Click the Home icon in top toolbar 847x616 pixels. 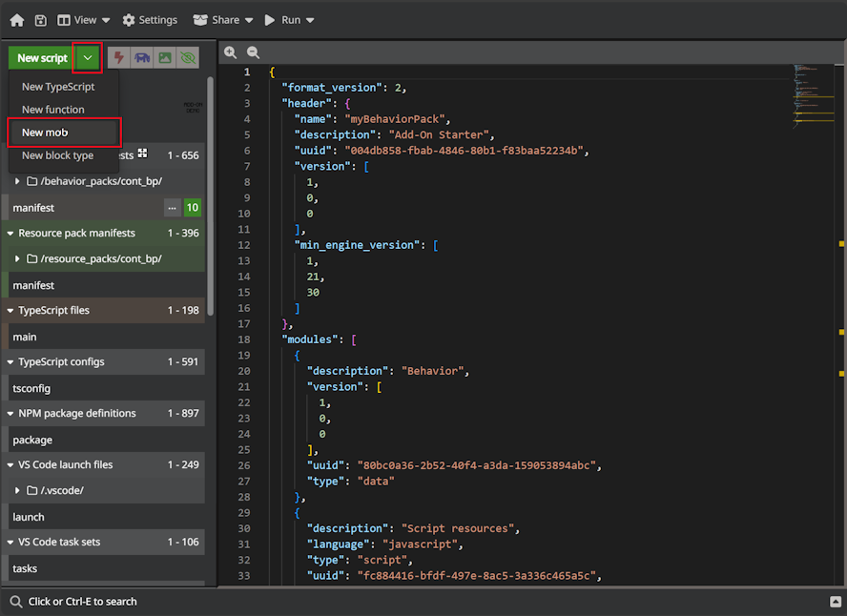[x=16, y=20]
